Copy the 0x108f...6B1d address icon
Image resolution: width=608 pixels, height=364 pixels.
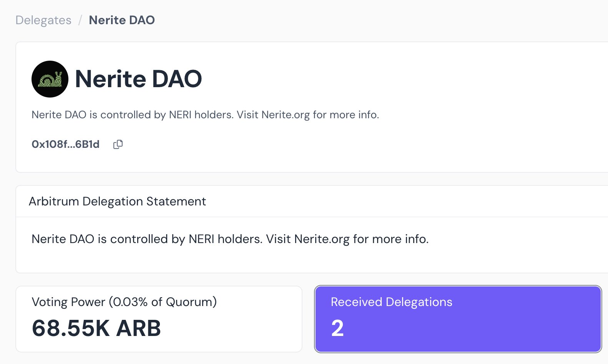click(118, 144)
